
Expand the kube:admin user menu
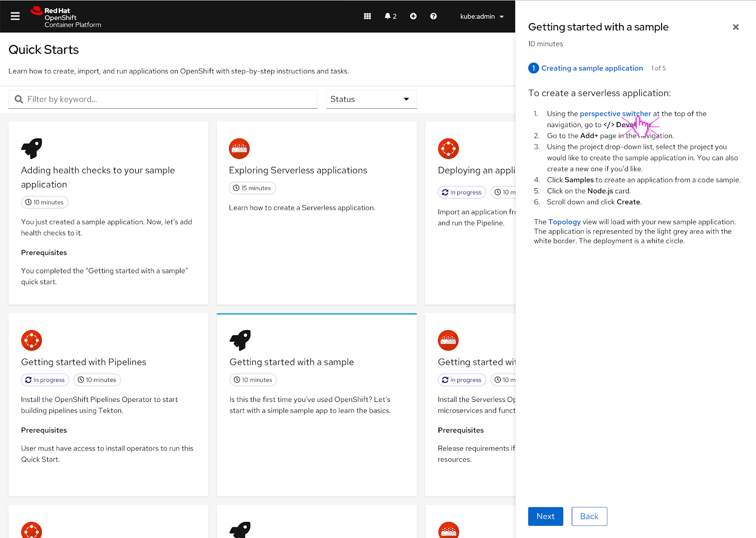click(482, 16)
